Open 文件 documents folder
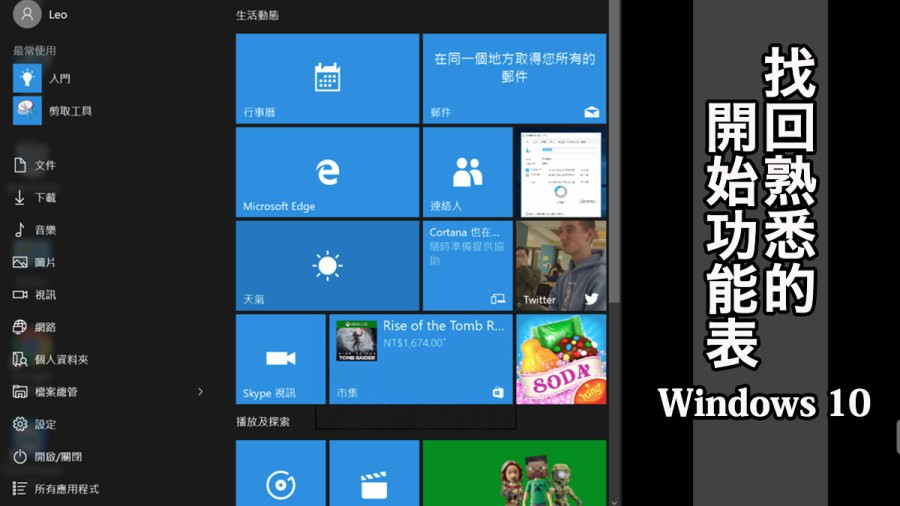900x506 pixels. (x=34, y=165)
